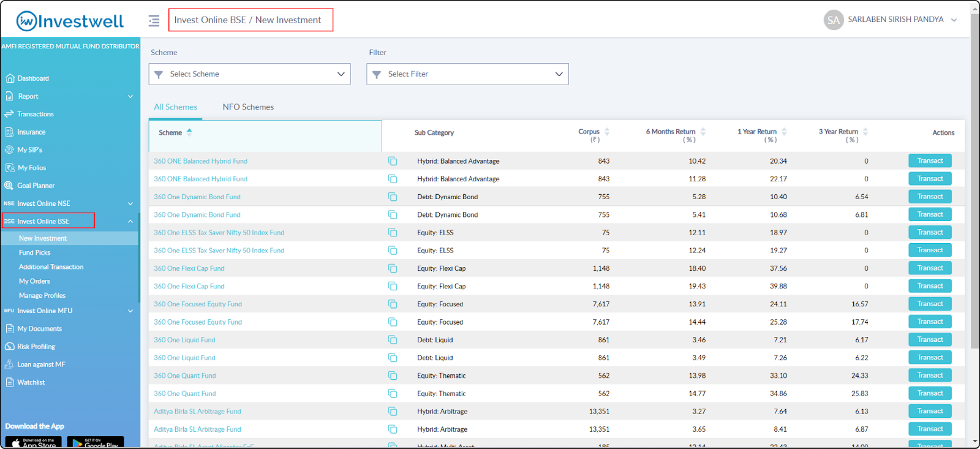Open the Select Scheme dropdown

[x=250, y=74]
